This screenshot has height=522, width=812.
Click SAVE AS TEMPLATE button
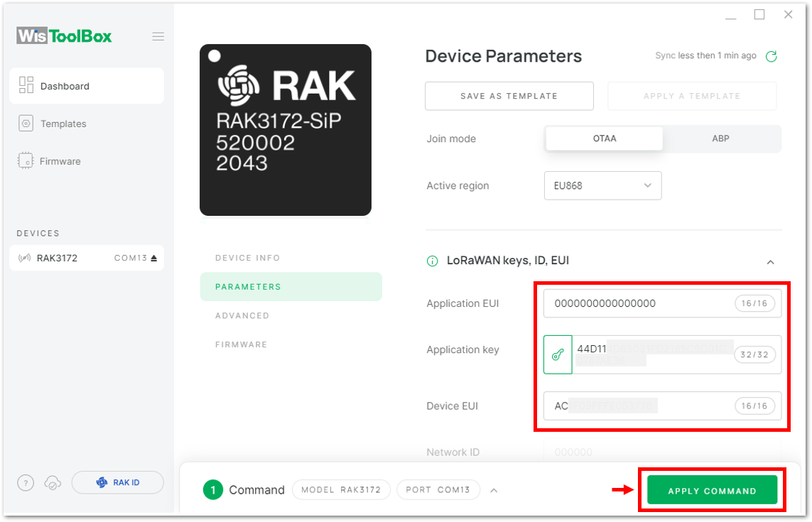pos(509,96)
